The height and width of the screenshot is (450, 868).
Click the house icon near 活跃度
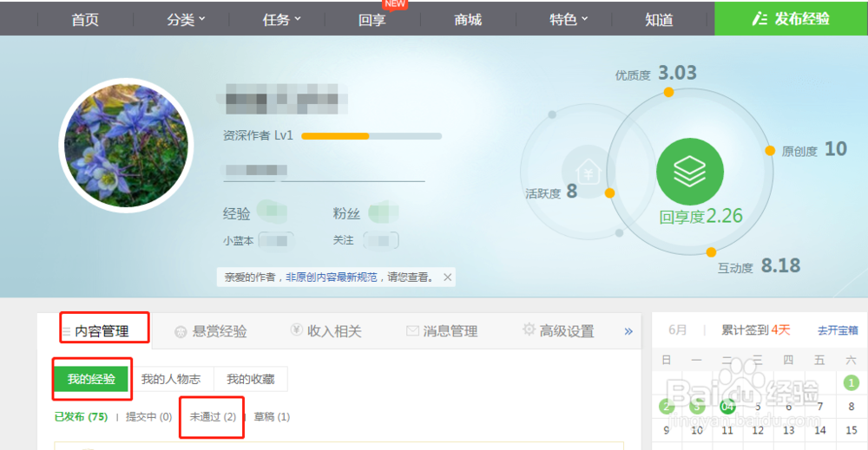(588, 172)
